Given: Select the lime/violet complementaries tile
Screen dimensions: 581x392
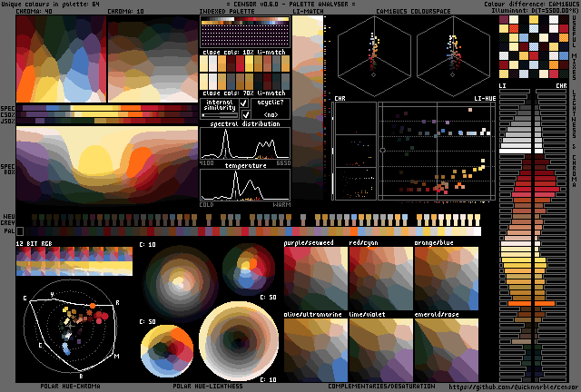Looking at the screenshot, I should 381,350.
